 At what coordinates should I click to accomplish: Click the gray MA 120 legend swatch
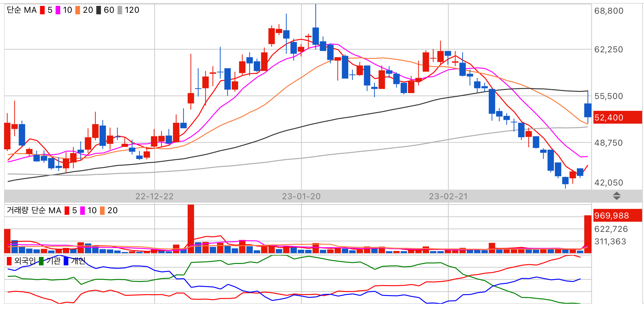[120, 10]
